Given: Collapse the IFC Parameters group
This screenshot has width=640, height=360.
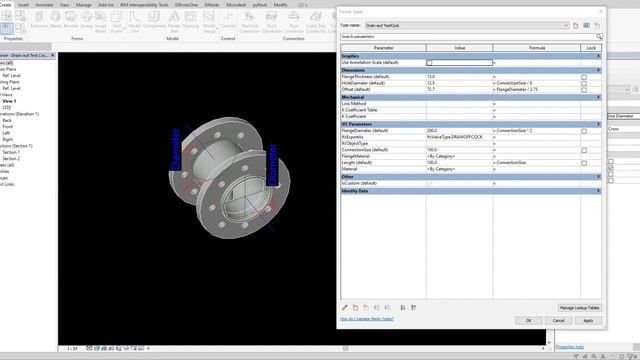Looking at the screenshot, I should (598, 124).
